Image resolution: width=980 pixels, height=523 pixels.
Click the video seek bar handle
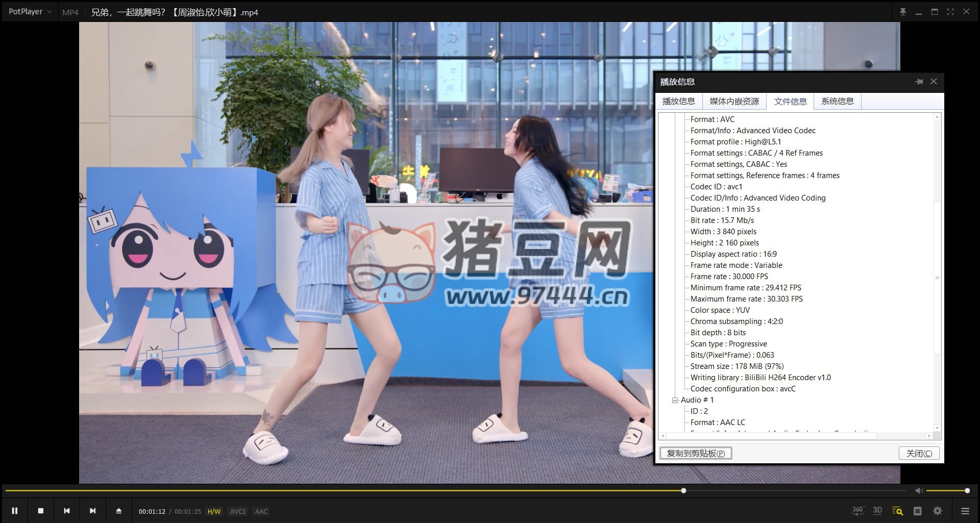[x=683, y=490]
